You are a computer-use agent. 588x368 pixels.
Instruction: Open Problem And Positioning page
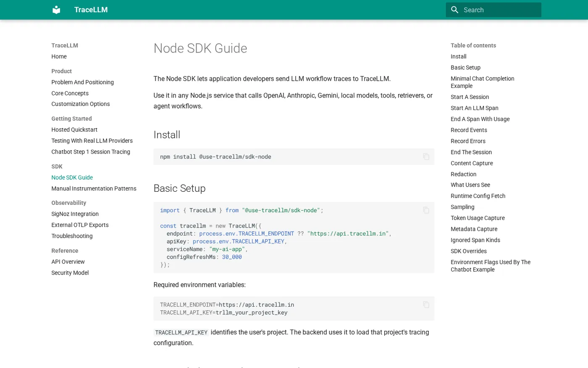tap(82, 82)
